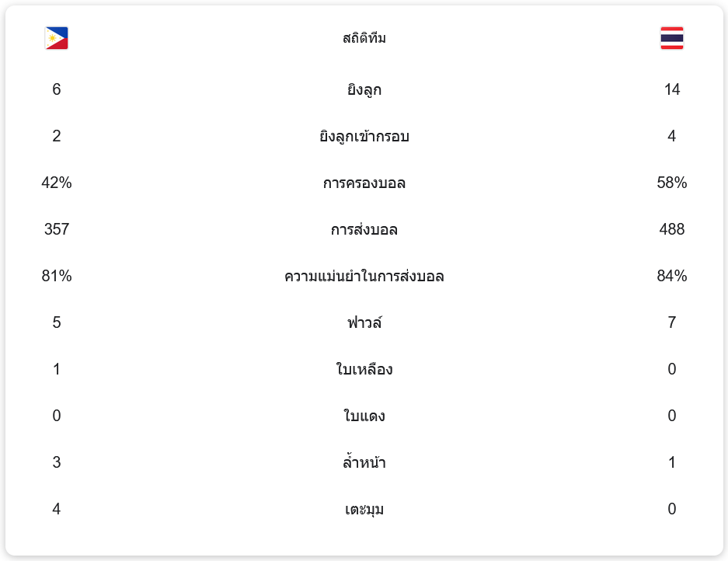
Task: Click the ใบเหลือง yellow card label
Action: [364, 370]
